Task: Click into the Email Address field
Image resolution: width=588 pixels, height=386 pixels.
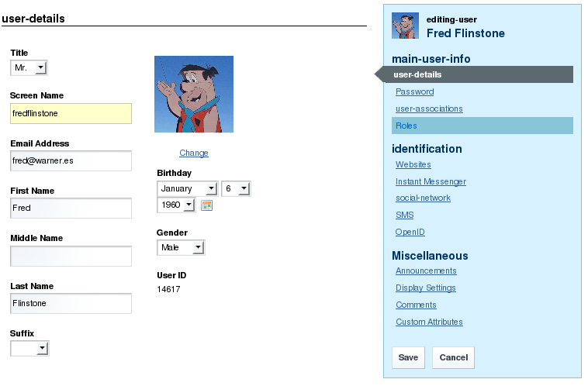Action: [71, 160]
